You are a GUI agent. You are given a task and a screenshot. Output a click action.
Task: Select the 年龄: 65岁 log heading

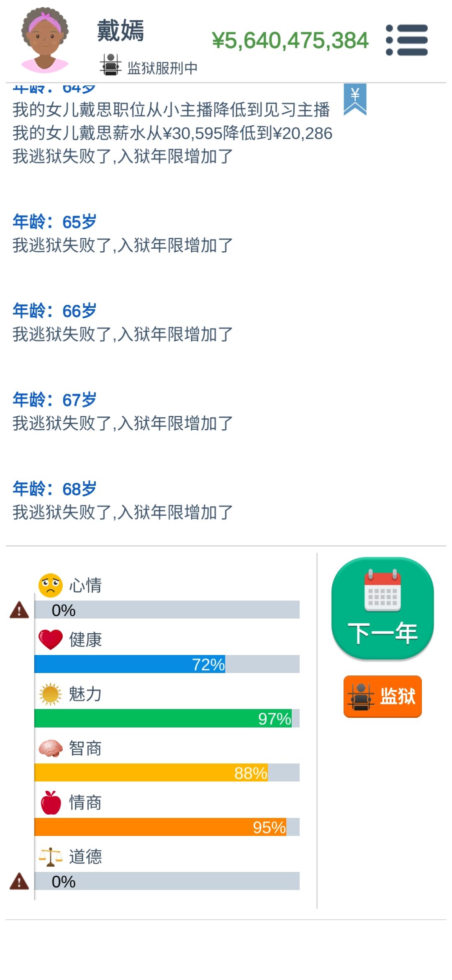coord(54,222)
